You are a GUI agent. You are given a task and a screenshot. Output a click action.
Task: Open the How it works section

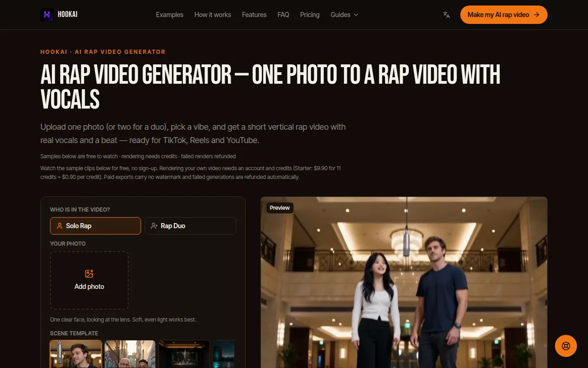point(213,15)
